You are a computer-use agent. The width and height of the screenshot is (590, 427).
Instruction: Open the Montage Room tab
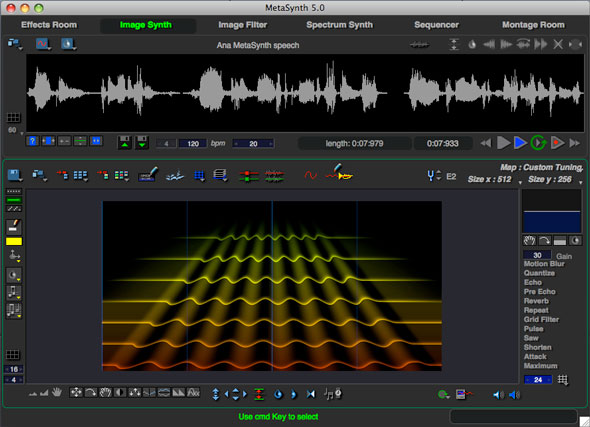pyautogui.click(x=533, y=25)
